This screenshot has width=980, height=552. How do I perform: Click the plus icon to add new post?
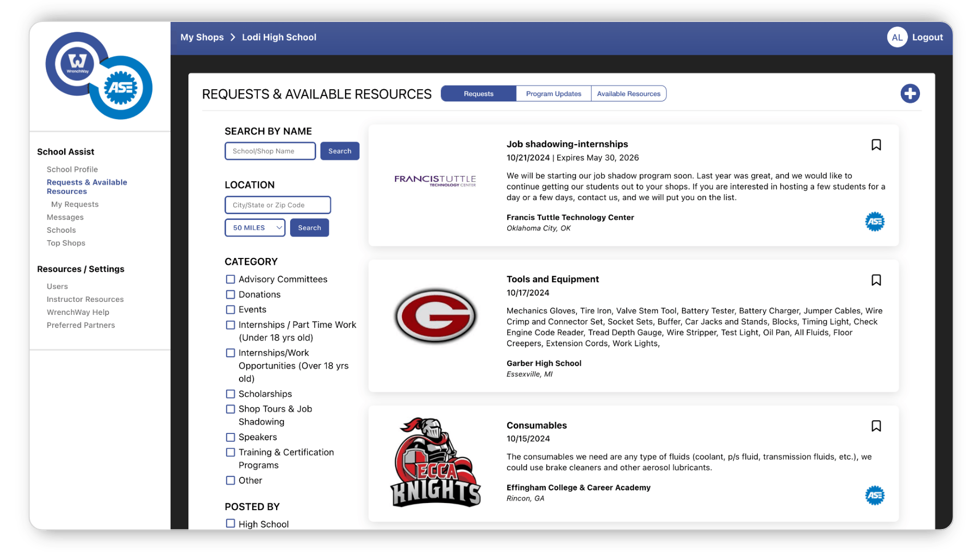click(910, 93)
